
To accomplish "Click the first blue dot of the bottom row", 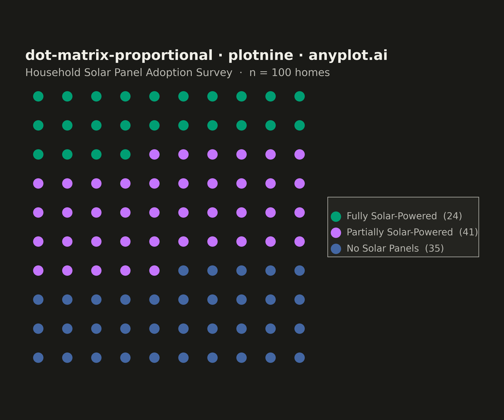I will pos(38,358).
